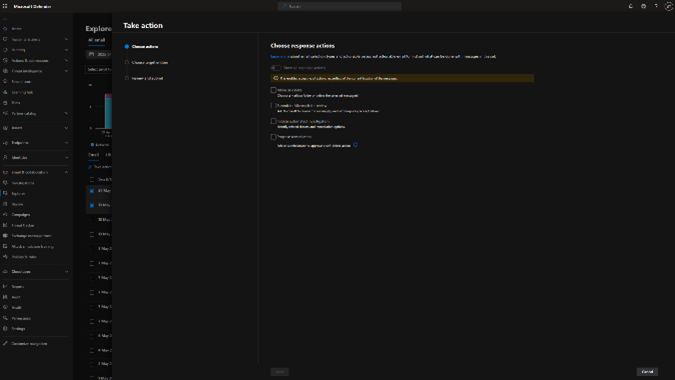This screenshot has height=380, width=675.
Task: Check the Initiate automated investigation checkbox
Action: click(273, 121)
